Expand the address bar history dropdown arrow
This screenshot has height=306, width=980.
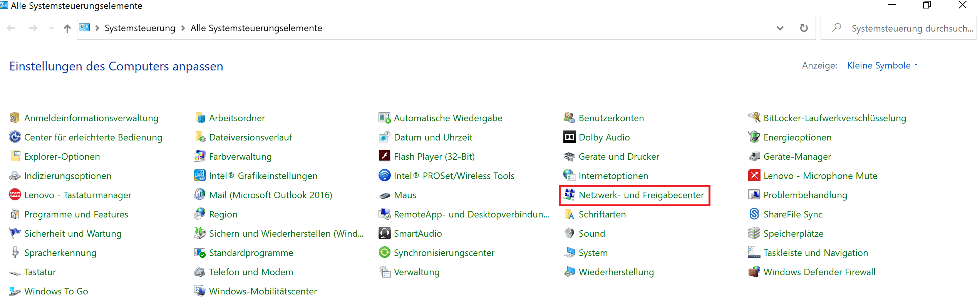[780, 28]
